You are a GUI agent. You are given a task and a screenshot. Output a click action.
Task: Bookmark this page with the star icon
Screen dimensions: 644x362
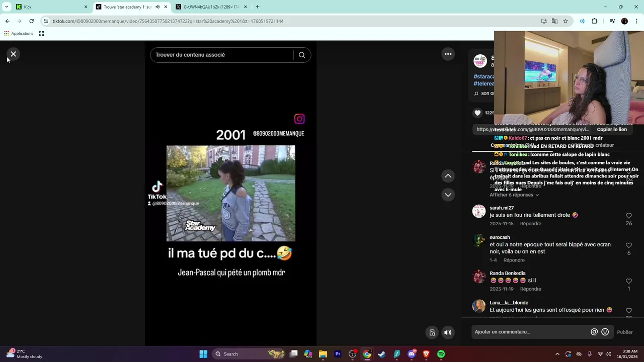coord(566,21)
